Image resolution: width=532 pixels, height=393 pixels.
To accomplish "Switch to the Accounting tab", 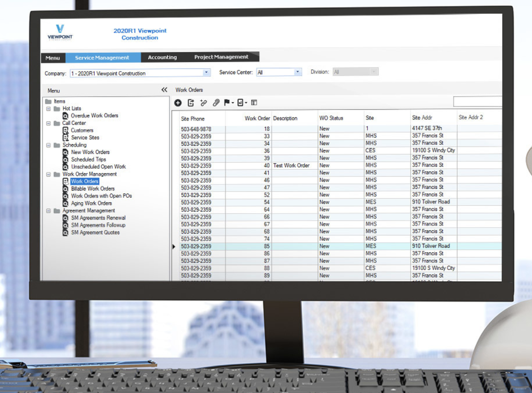I will tap(162, 57).
